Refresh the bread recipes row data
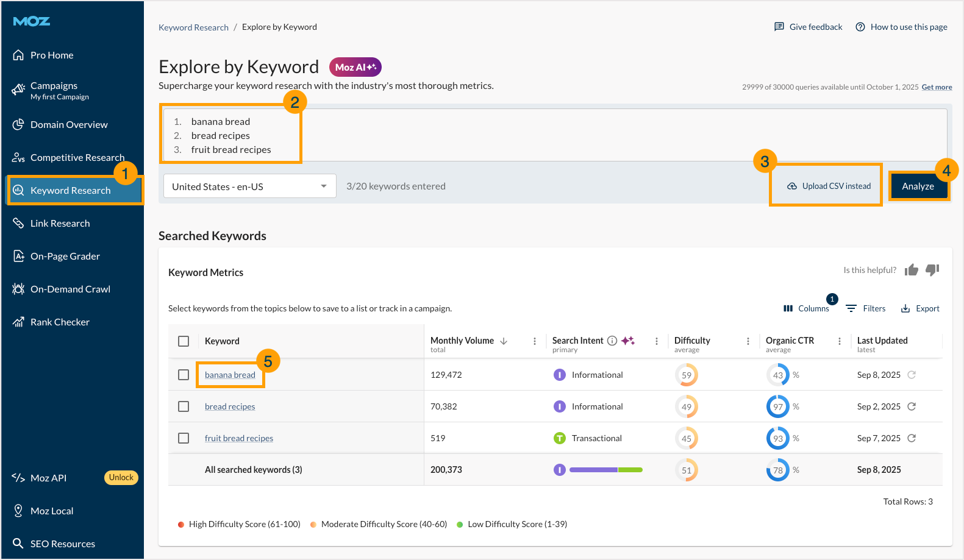 coord(912,406)
